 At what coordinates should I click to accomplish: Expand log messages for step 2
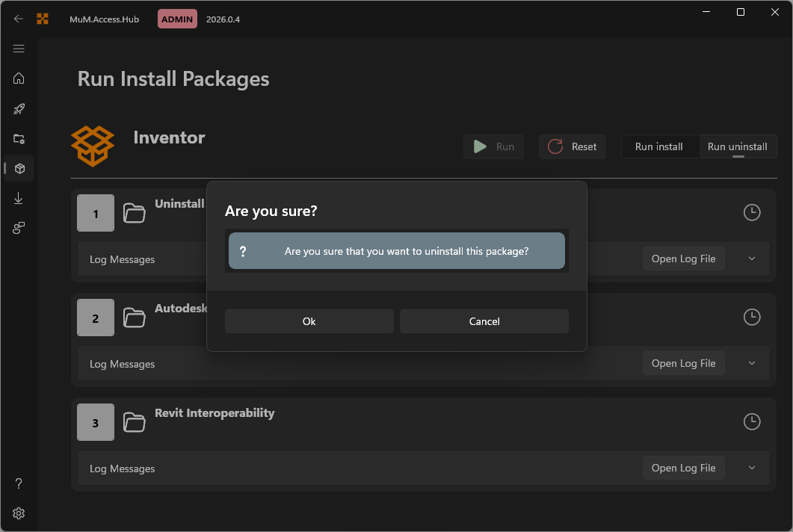(x=752, y=363)
